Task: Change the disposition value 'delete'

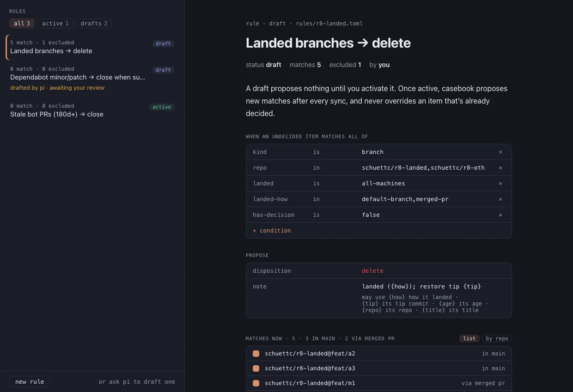Action: pyautogui.click(x=372, y=271)
